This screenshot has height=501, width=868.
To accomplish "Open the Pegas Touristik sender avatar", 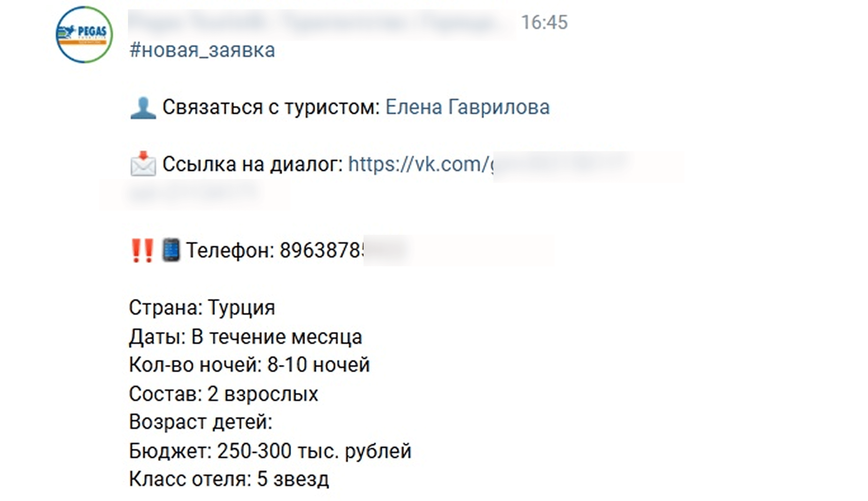I will pos(84,34).
